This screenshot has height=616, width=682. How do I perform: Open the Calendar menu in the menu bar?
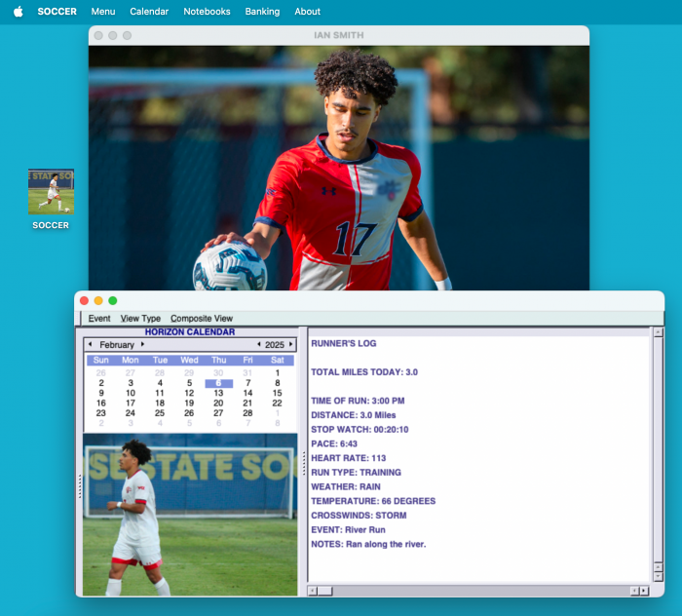(149, 12)
